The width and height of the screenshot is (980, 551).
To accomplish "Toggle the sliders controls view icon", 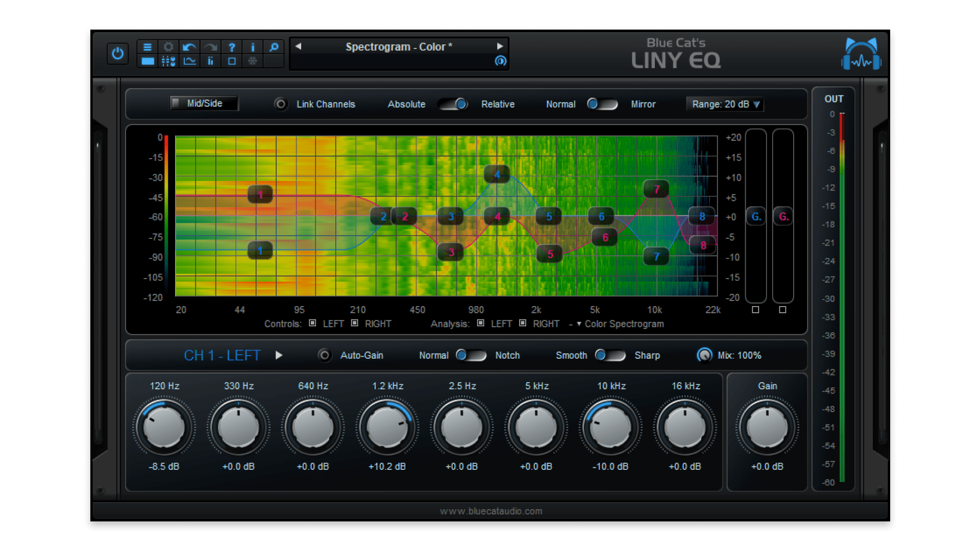I will click(168, 61).
